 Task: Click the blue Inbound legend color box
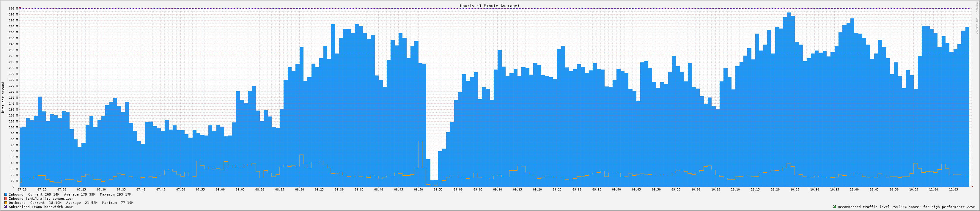pos(6,194)
